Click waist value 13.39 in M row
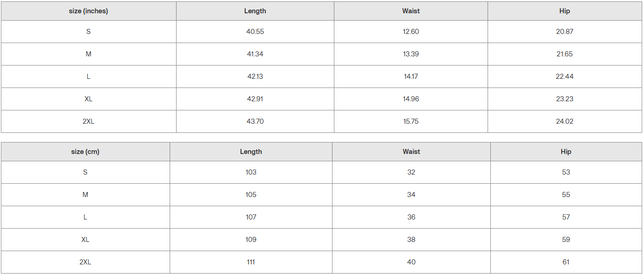644x274 pixels. point(411,54)
